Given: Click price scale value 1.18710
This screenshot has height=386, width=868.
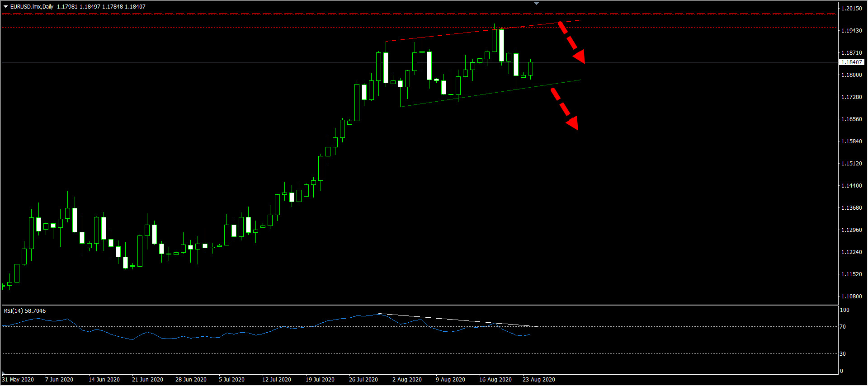Looking at the screenshot, I should click(852, 53).
